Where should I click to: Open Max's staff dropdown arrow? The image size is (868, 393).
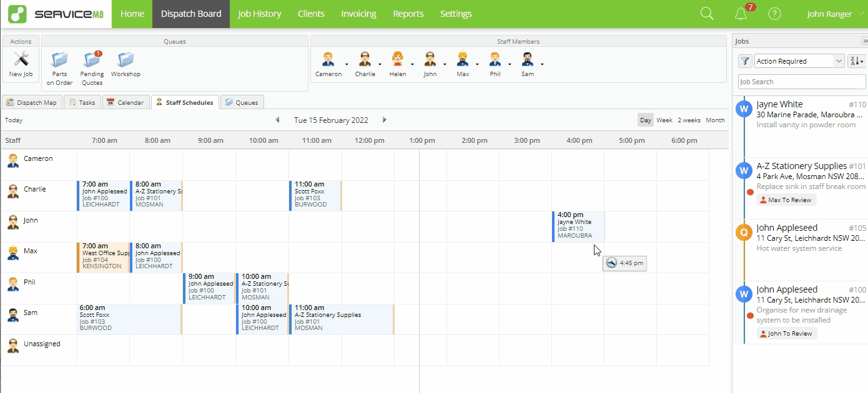[x=477, y=64]
